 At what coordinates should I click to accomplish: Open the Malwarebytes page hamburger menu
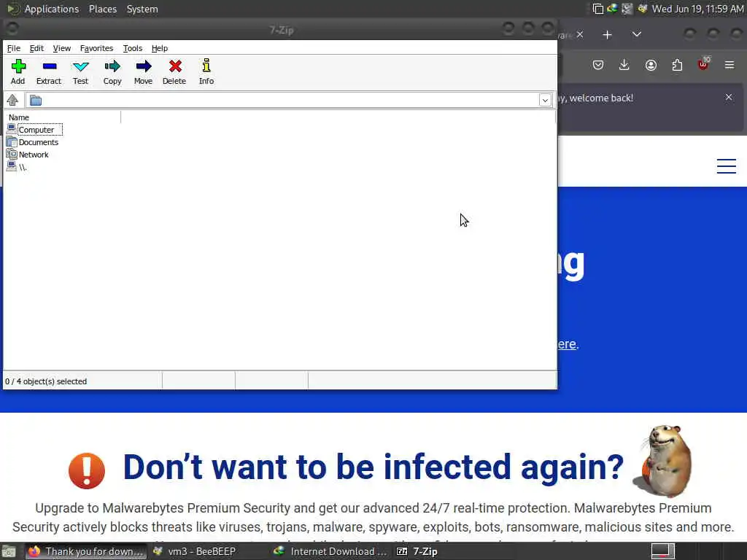click(x=727, y=166)
